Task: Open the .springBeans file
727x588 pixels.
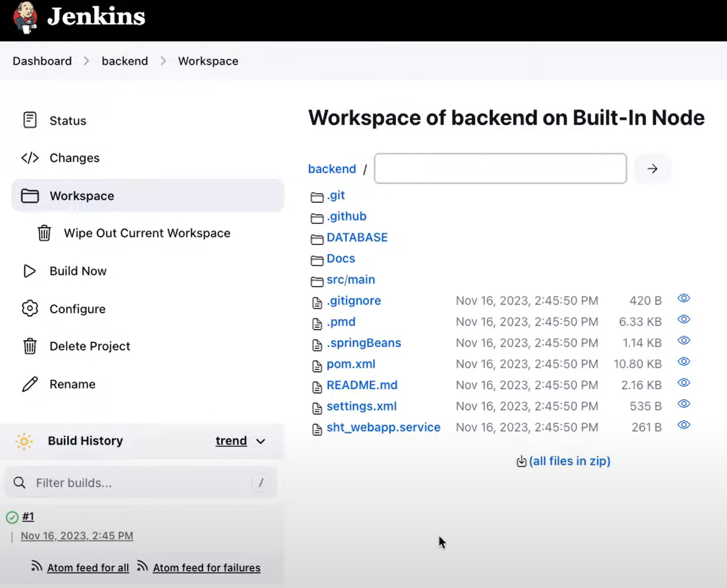Action: tap(364, 343)
